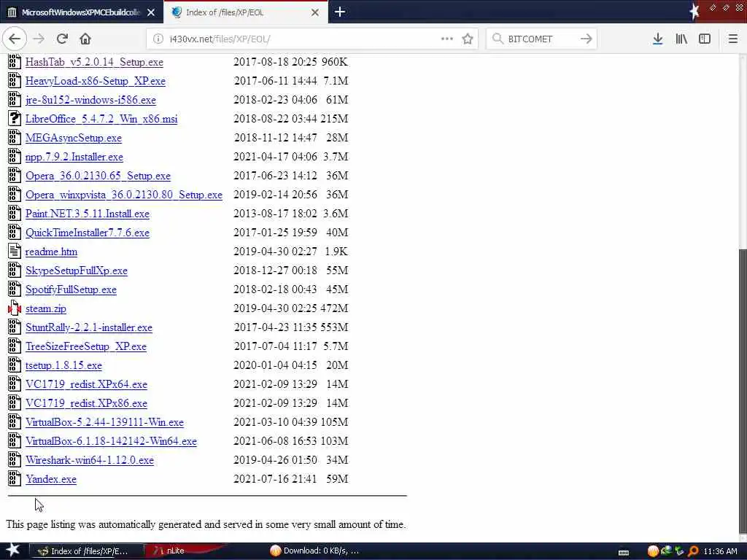Viewport: 747px width, 560px height.
Task: Submit the BITCOMET search with arrow
Action: (587, 39)
